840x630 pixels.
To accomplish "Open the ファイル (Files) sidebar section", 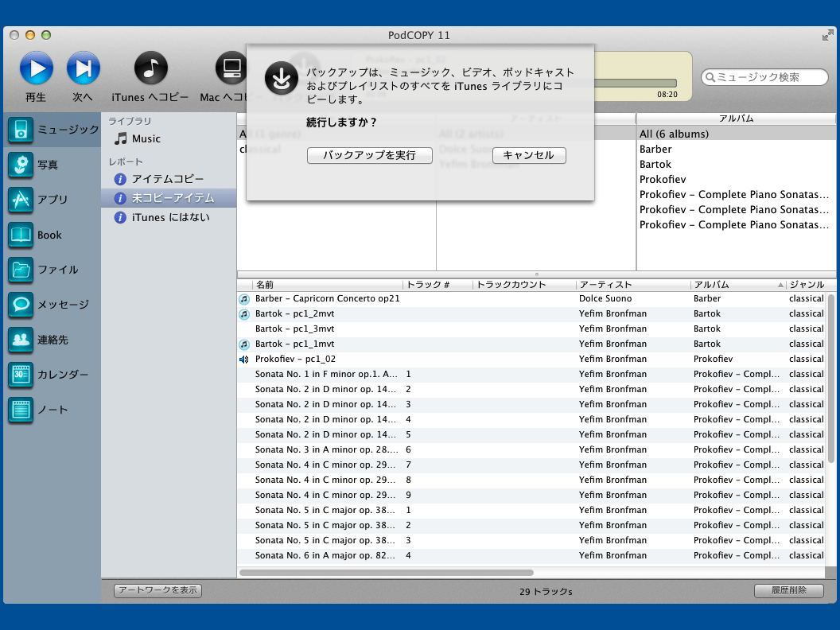I will point(52,270).
